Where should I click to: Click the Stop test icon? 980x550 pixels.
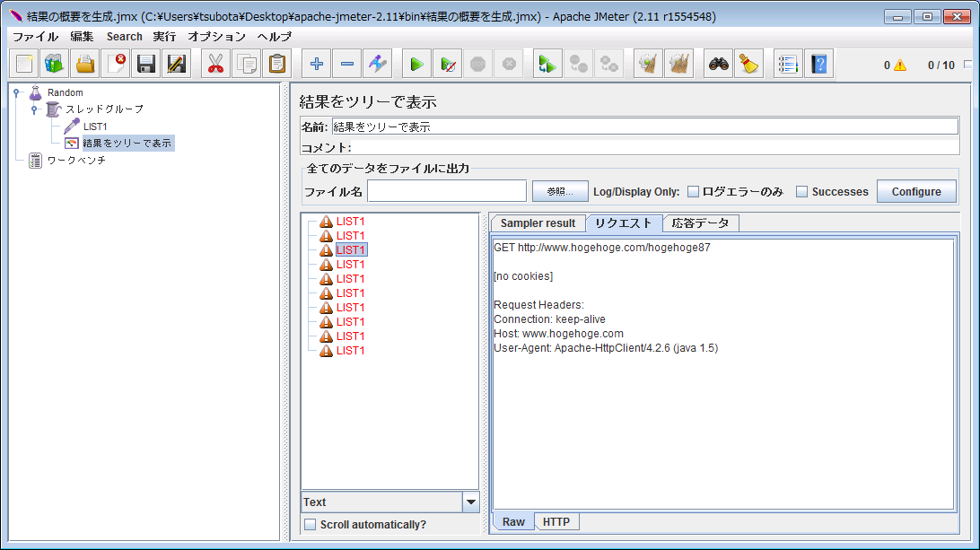478,64
